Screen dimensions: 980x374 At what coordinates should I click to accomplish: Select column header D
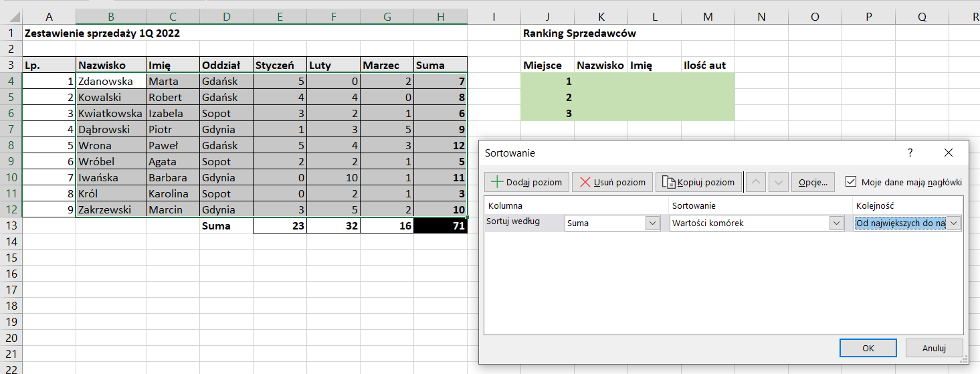226,17
